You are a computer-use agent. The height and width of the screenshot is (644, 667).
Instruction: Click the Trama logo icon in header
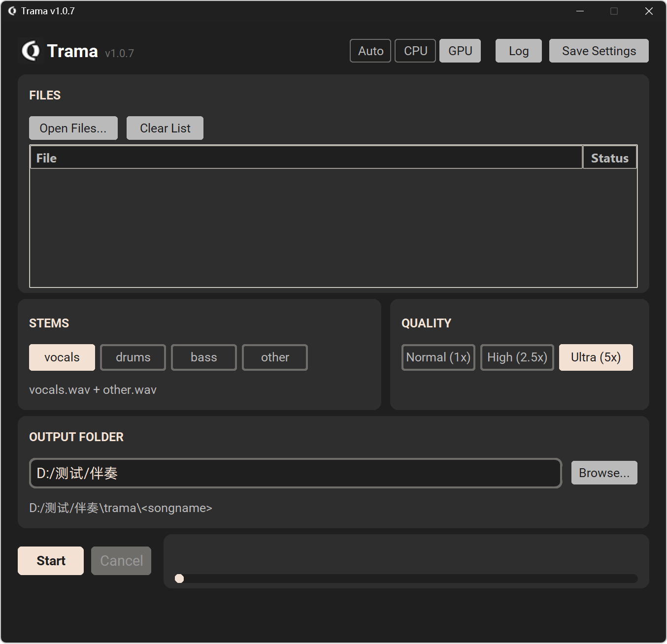tap(31, 51)
